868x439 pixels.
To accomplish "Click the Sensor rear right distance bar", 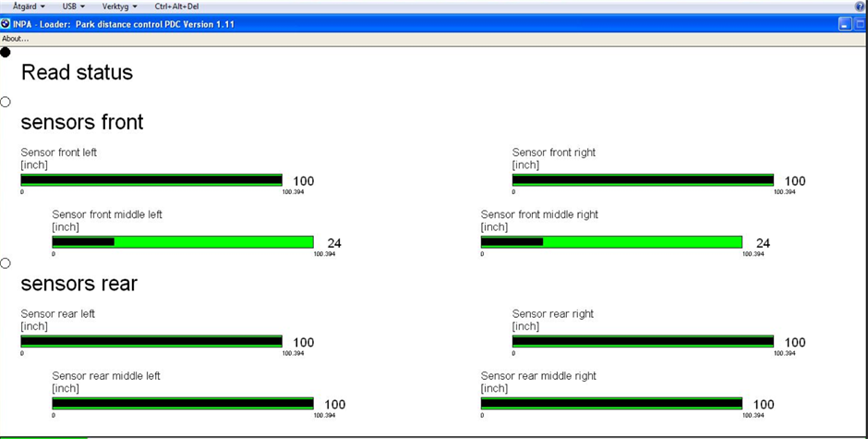I will [643, 342].
